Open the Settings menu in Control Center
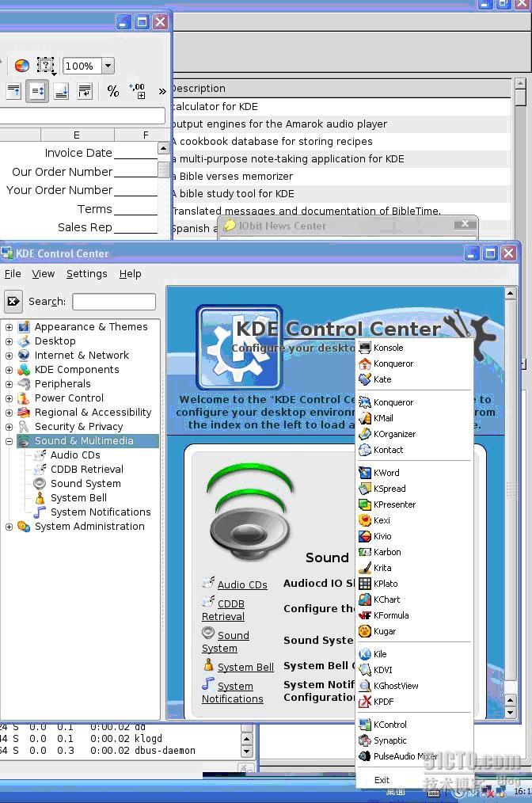 (86, 274)
